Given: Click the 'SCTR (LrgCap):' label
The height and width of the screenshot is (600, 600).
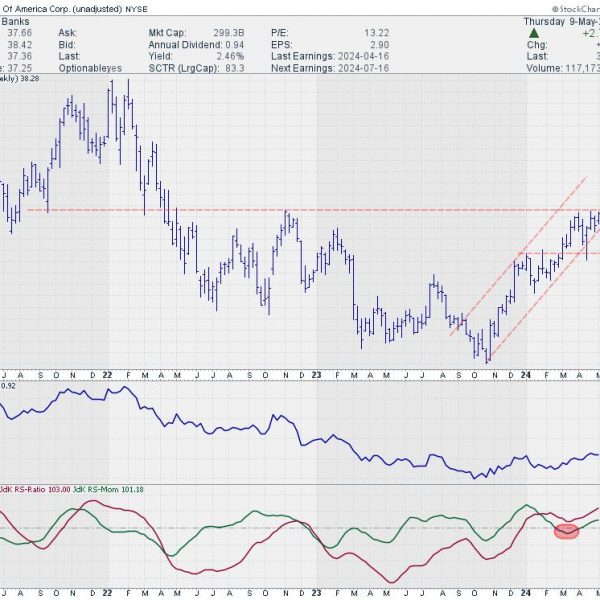Looking at the screenshot, I should 184,68.
